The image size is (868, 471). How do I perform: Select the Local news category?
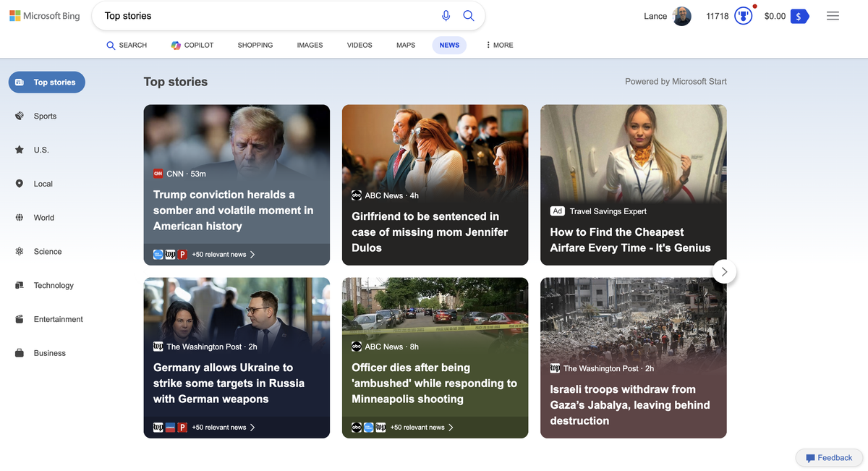pyautogui.click(x=43, y=184)
